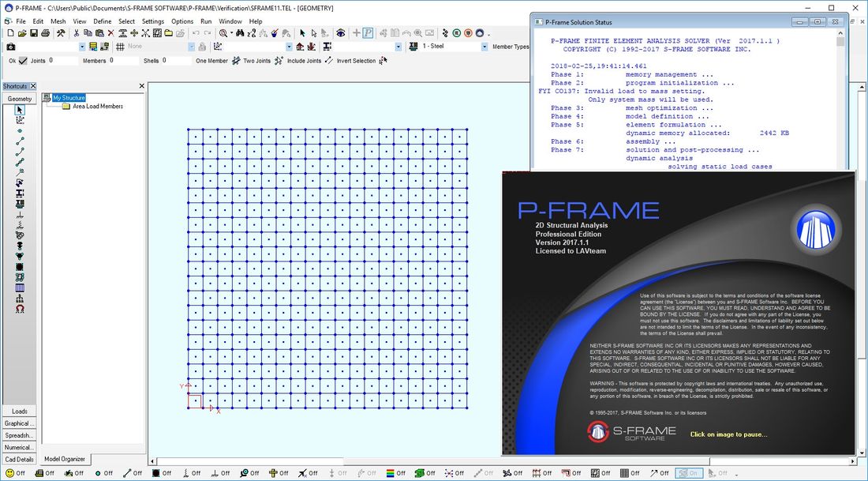Toggle the Ok checkmark in selection bar
This screenshot has height=481, width=868.
(23, 61)
